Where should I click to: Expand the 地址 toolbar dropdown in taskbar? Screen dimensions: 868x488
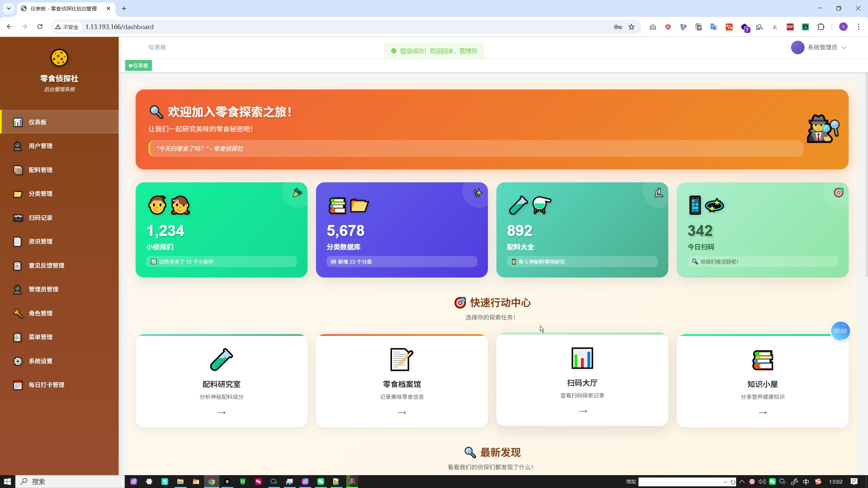click(x=725, y=481)
